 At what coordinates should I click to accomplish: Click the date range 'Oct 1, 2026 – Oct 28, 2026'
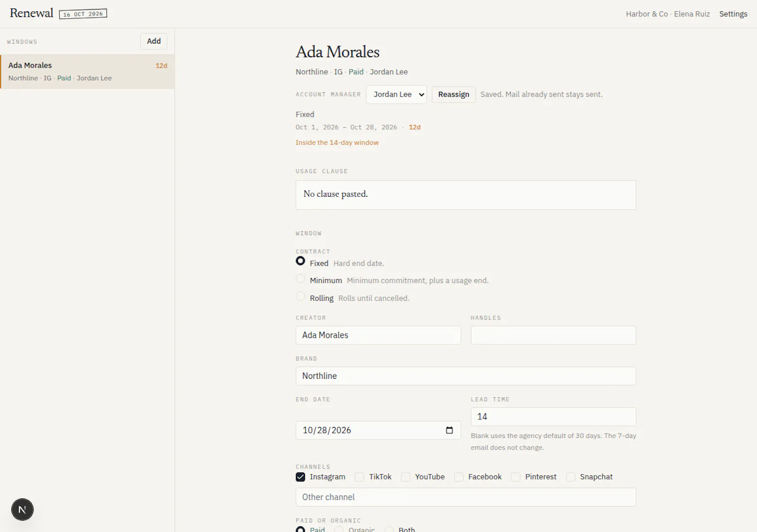pos(346,127)
